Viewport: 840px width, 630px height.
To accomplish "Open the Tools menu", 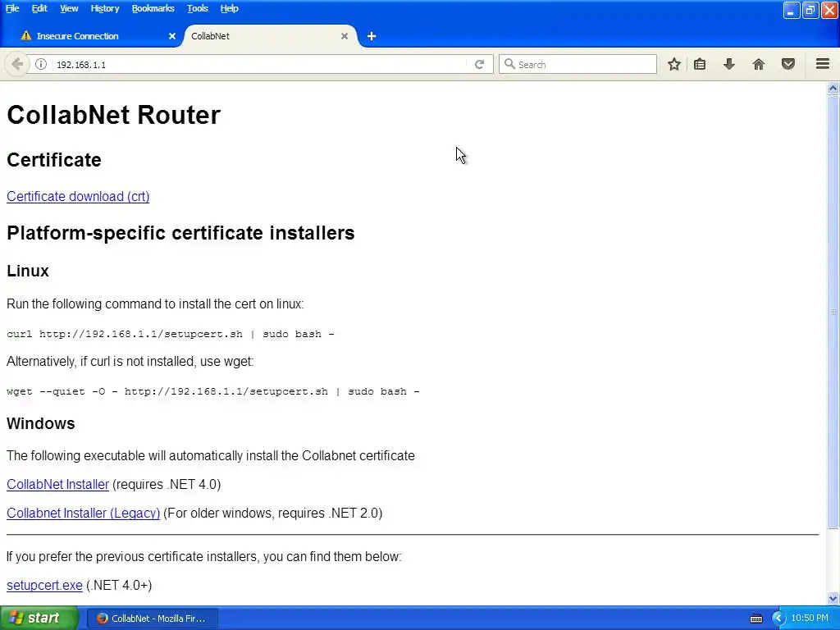I will 197,8.
